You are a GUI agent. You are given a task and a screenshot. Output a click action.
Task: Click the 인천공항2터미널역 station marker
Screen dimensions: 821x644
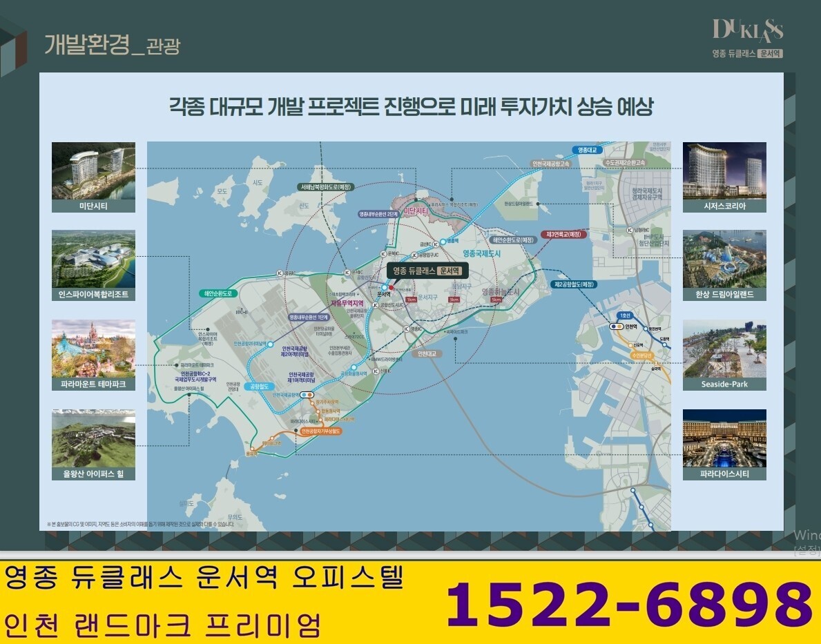[270, 344]
